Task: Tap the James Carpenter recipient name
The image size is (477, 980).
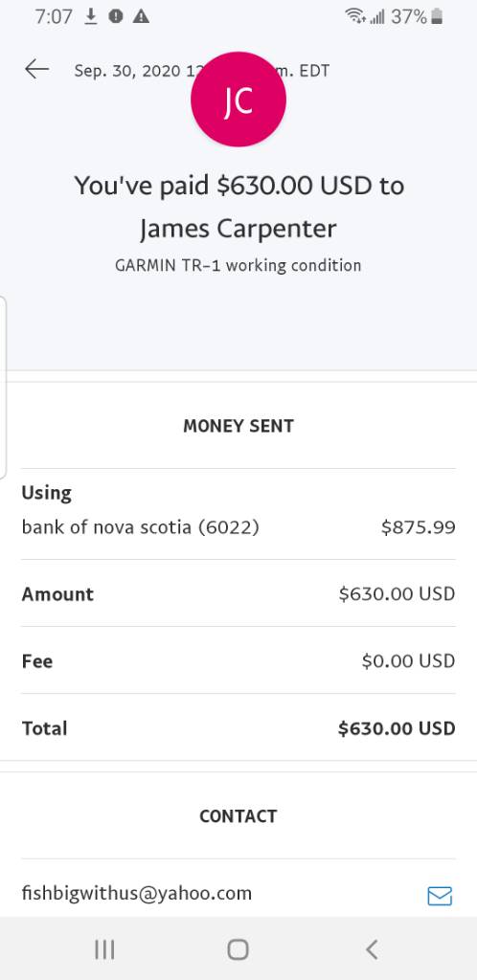Action: [x=238, y=229]
